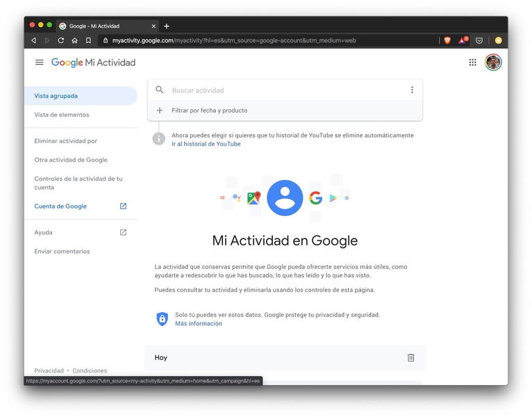532x417 pixels.
Task: Click the yellow profile icon in toolbar
Action: (498, 40)
